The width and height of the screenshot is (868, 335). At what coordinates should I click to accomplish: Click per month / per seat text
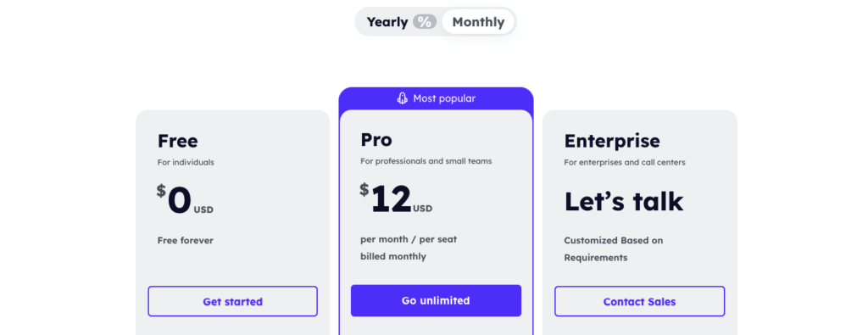pyautogui.click(x=409, y=239)
